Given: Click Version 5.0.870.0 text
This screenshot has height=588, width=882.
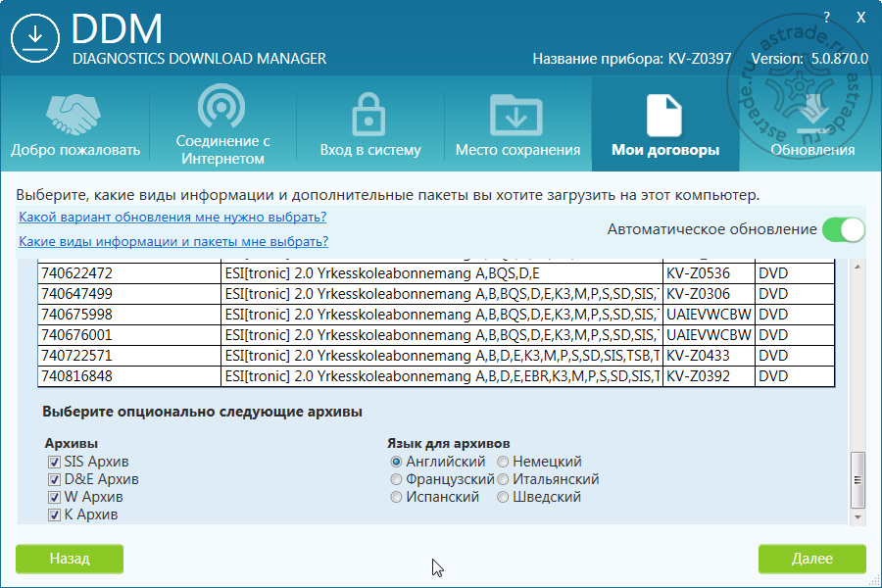Looking at the screenshot, I should (809, 59).
